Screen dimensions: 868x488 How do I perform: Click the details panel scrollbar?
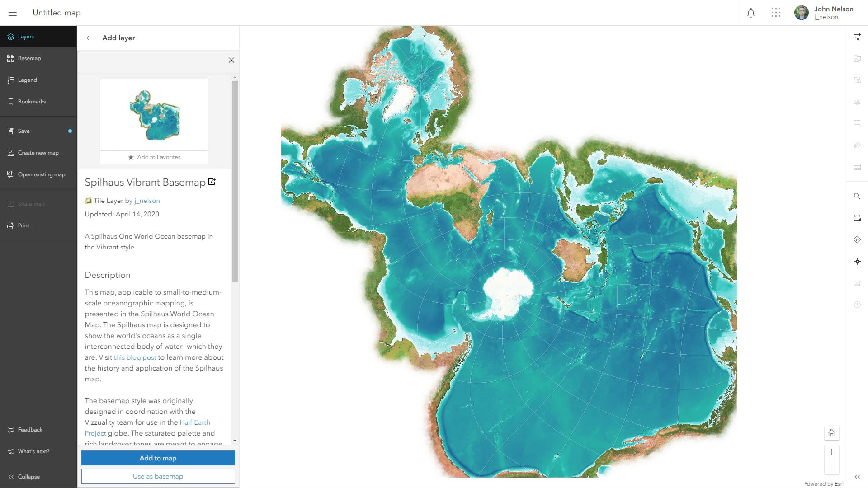[x=235, y=181]
